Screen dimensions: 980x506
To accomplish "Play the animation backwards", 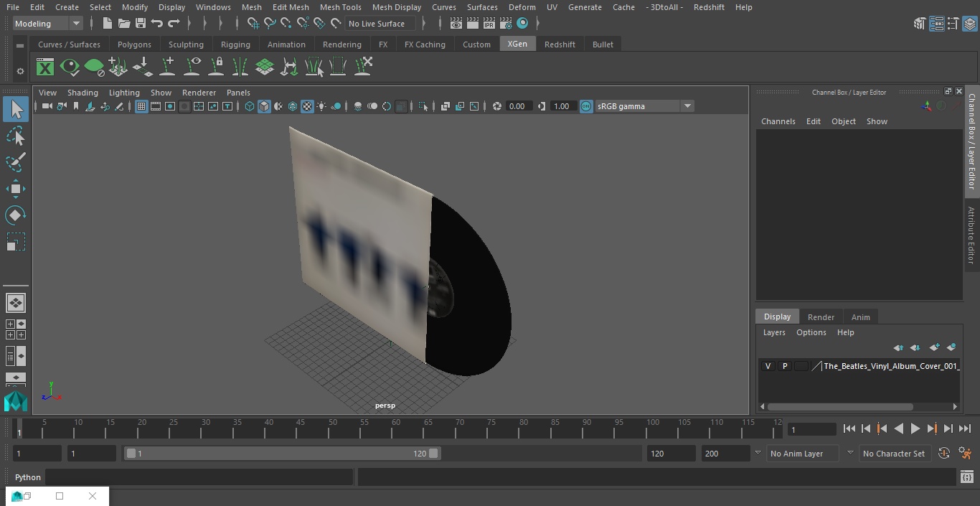I will (x=898, y=428).
